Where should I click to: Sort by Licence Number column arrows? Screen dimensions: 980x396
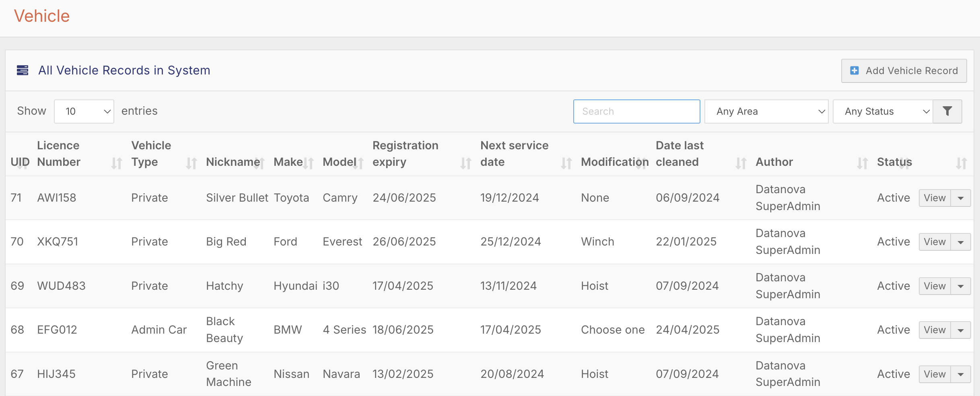click(x=117, y=163)
